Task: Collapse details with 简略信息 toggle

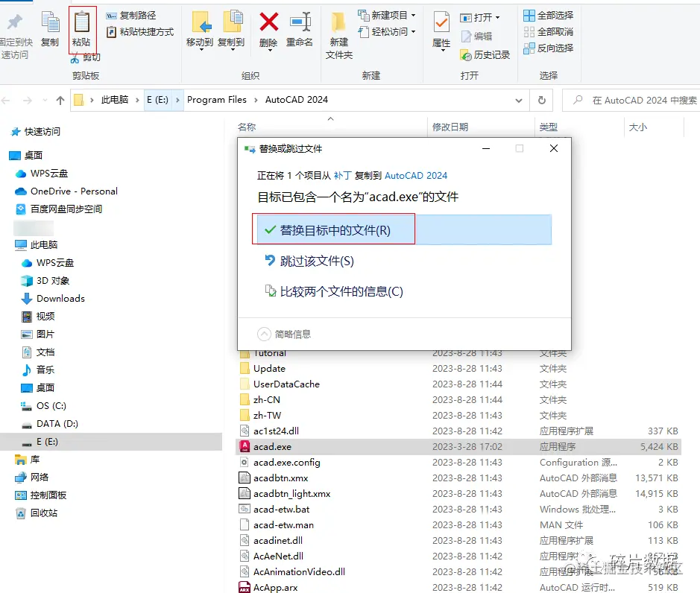Action: point(284,334)
